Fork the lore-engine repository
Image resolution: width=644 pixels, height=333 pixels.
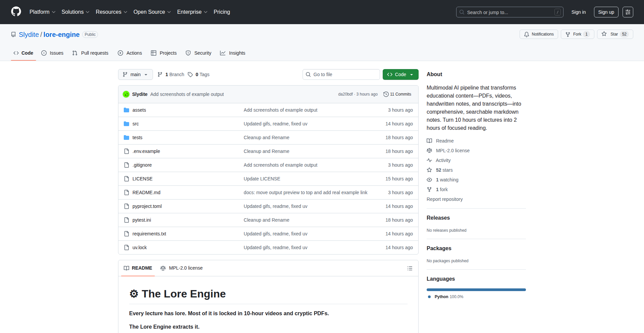(577, 34)
